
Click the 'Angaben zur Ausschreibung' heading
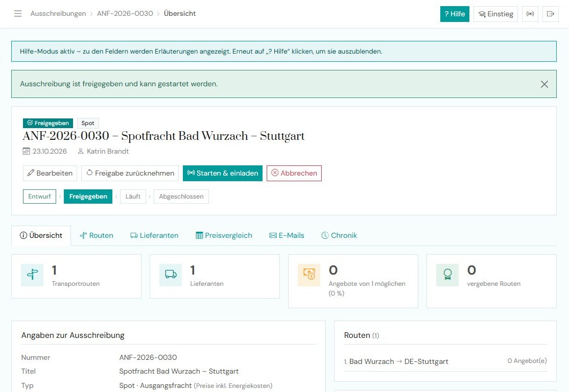[x=73, y=335]
